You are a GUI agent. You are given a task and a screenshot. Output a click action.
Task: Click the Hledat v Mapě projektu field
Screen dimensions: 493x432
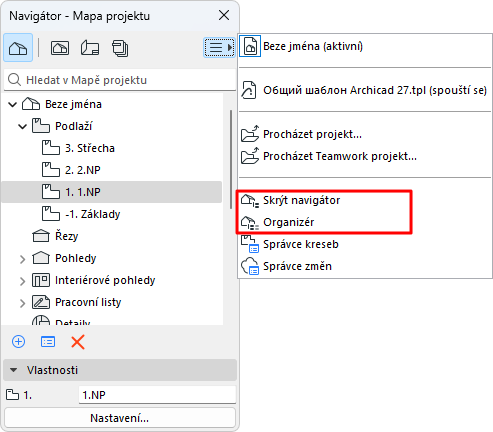point(120,80)
